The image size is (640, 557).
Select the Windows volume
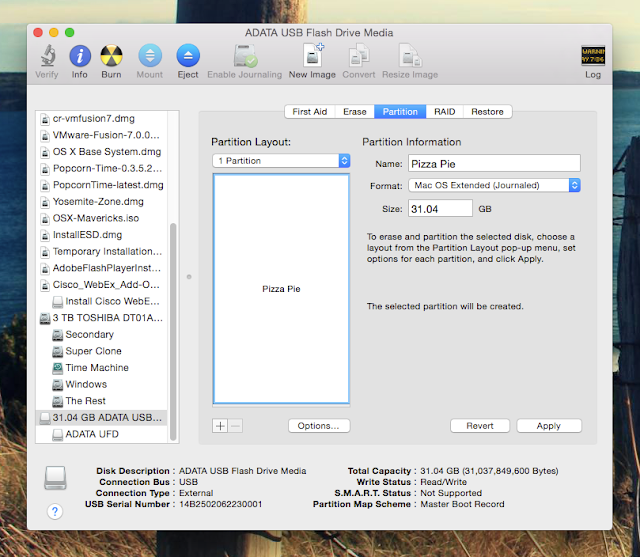[x=101, y=384]
